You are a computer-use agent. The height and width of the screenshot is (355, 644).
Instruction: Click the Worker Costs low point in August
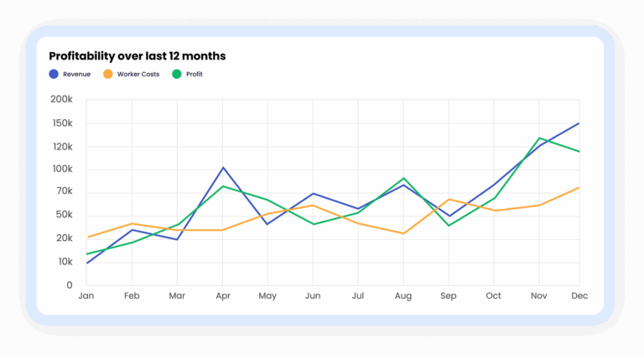[x=404, y=233]
